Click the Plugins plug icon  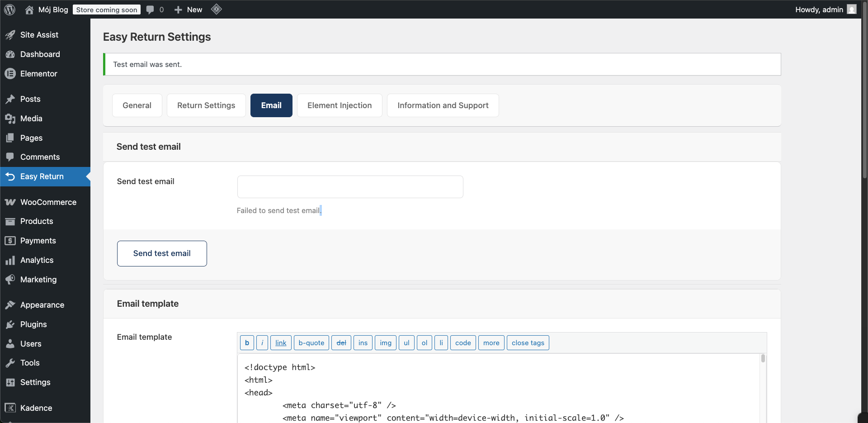pyautogui.click(x=10, y=324)
